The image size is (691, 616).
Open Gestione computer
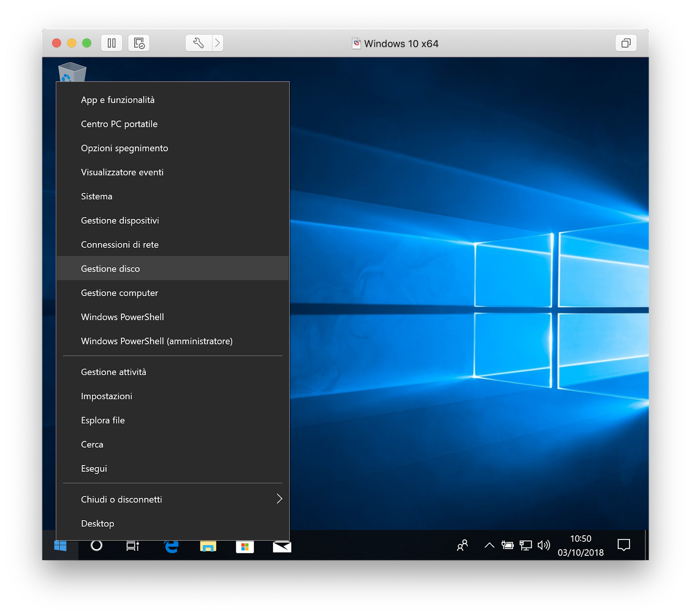coord(173,293)
